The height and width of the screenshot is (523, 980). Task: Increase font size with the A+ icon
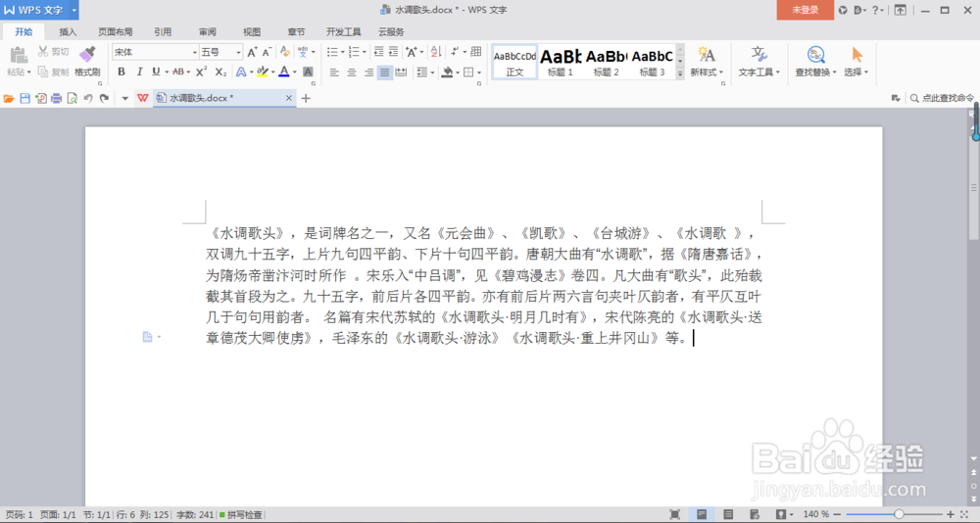tap(252, 52)
